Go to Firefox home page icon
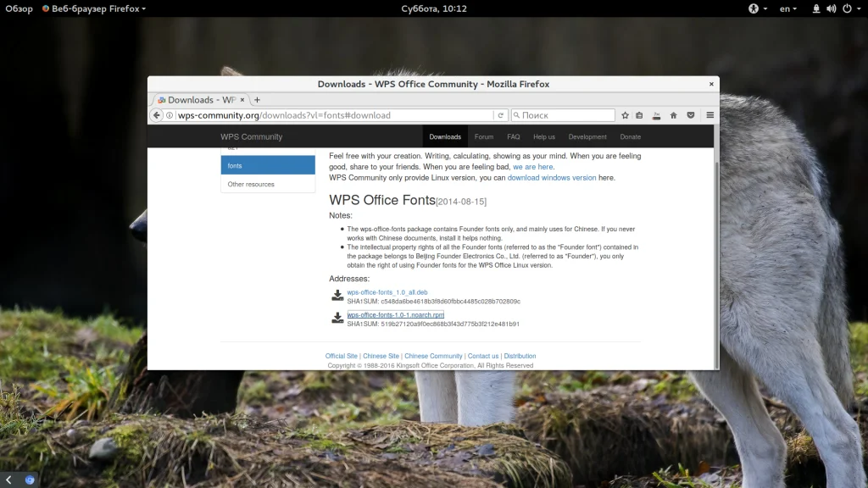The height and width of the screenshot is (488, 868). 674,115
